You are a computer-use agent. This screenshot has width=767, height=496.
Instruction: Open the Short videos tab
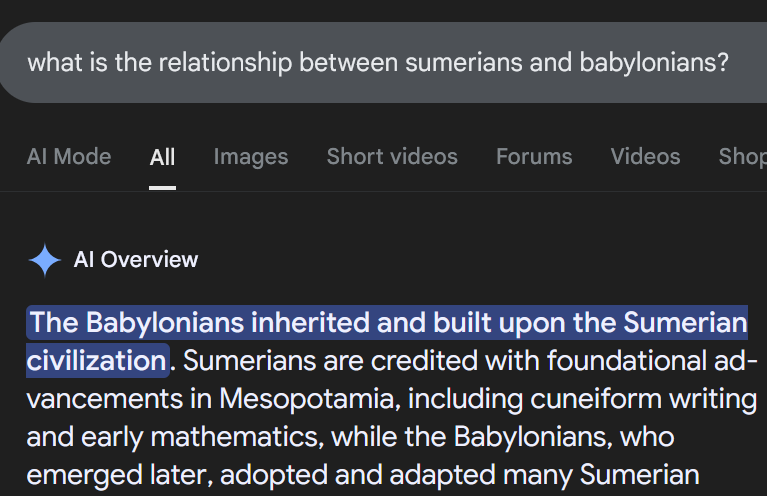pos(392,157)
